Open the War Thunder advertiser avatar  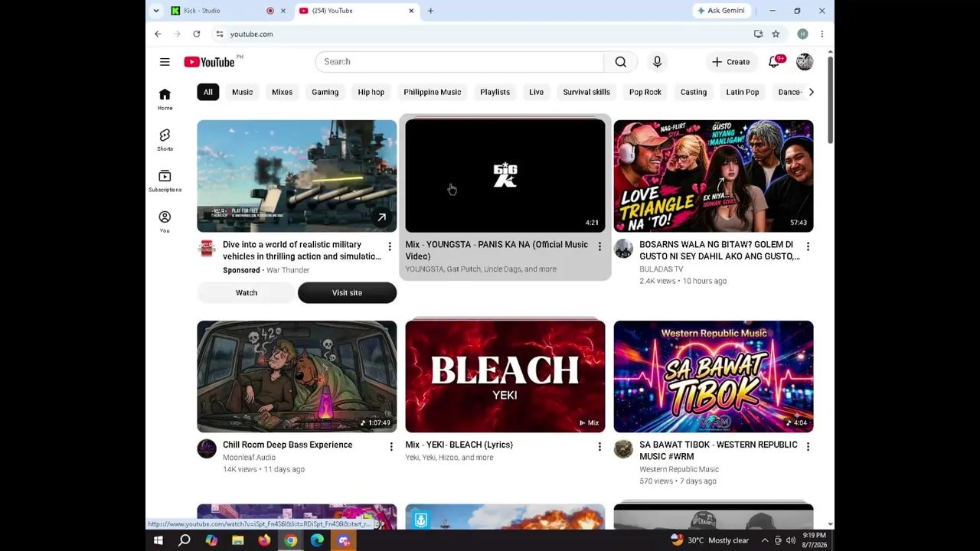point(207,249)
